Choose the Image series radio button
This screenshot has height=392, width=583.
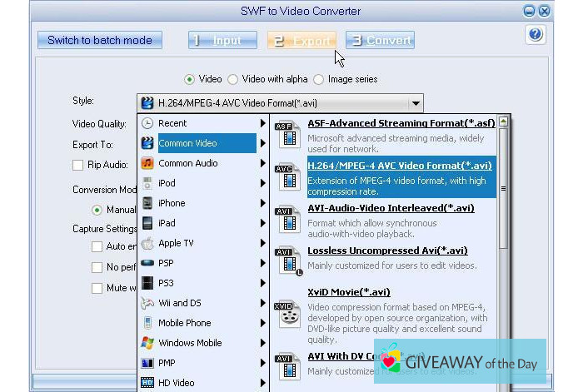(319, 79)
